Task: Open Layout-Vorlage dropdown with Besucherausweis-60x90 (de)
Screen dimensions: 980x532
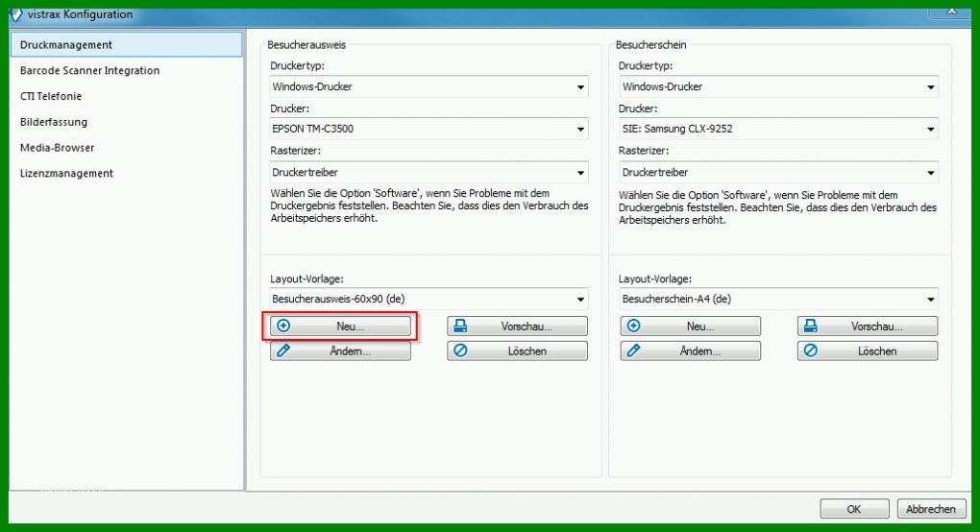Action: click(x=429, y=299)
